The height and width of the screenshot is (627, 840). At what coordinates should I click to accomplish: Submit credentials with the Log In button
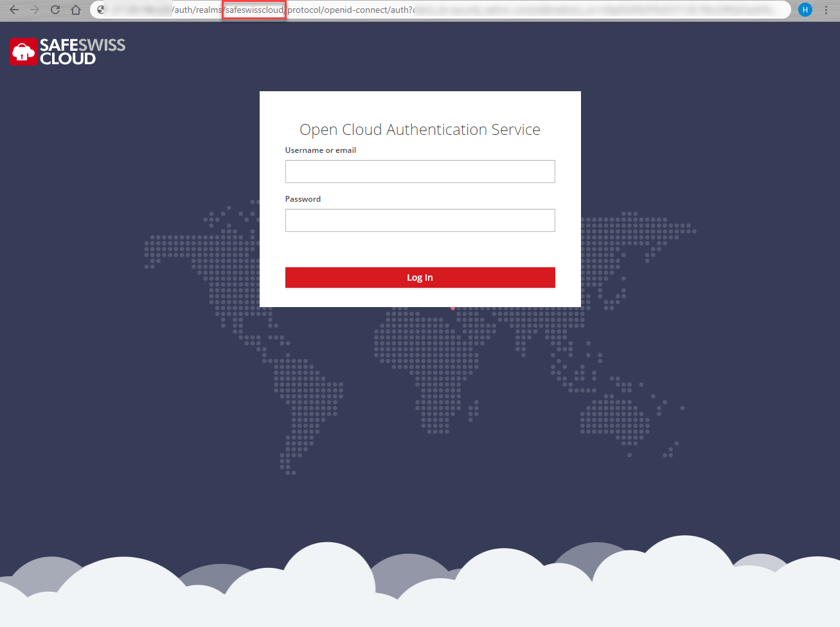(x=420, y=278)
